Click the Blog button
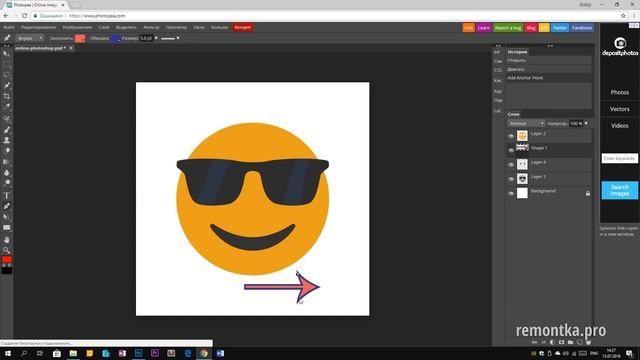640x360 pixels. click(531, 28)
